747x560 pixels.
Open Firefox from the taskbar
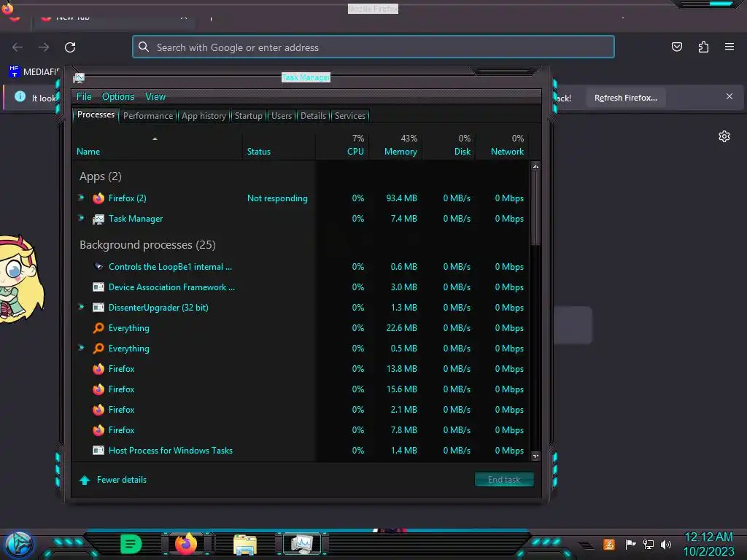pos(186,544)
